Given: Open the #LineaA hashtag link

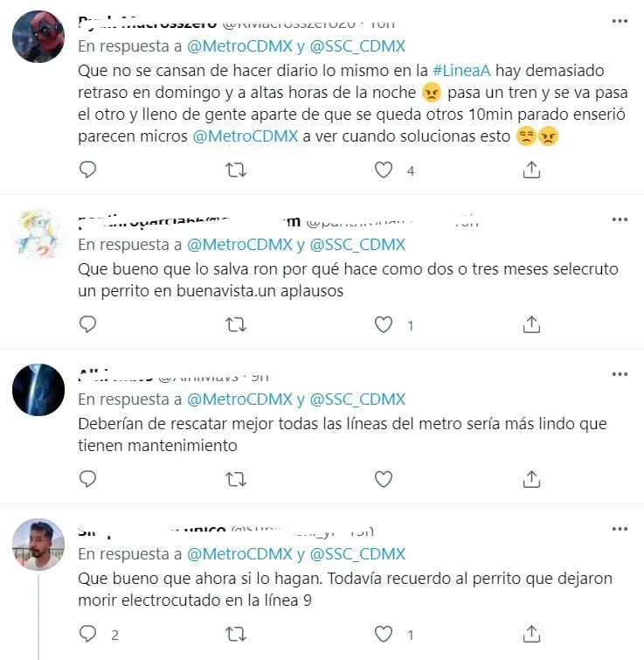Looking at the screenshot, I should tap(461, 70).
